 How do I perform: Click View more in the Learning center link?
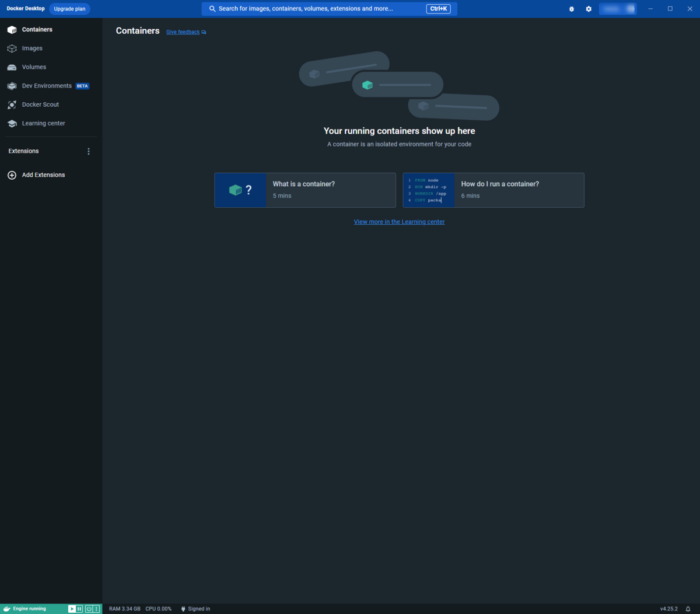click(399, 222)
